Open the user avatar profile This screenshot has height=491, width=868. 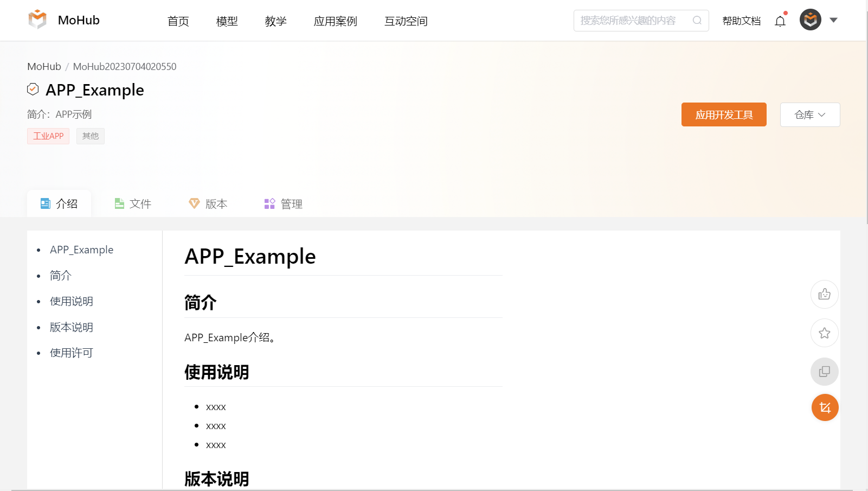point(810,20)
